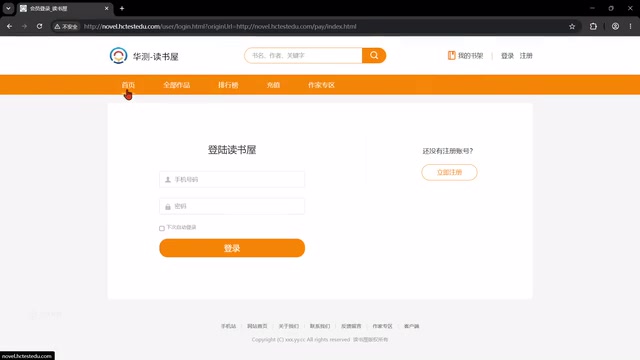The height and width of the screenshot is (360, 640).
Task: Open 反馈留言 footer link
Action: (x=351, y=326)
